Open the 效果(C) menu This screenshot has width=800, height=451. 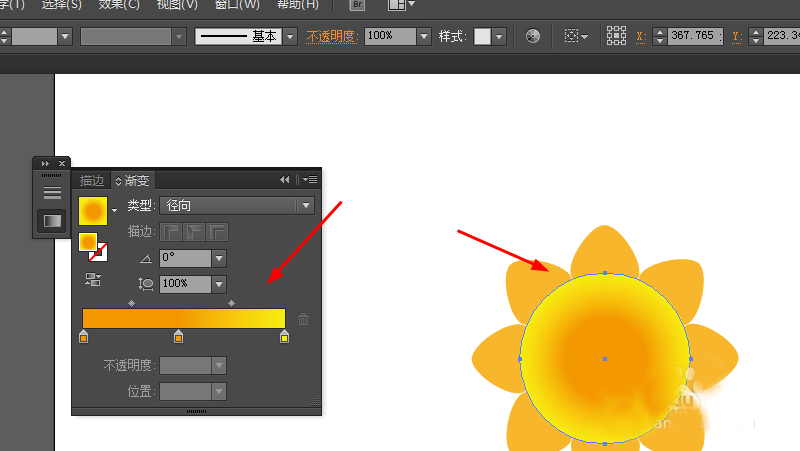pyautogui.click(x=119, y=5)
